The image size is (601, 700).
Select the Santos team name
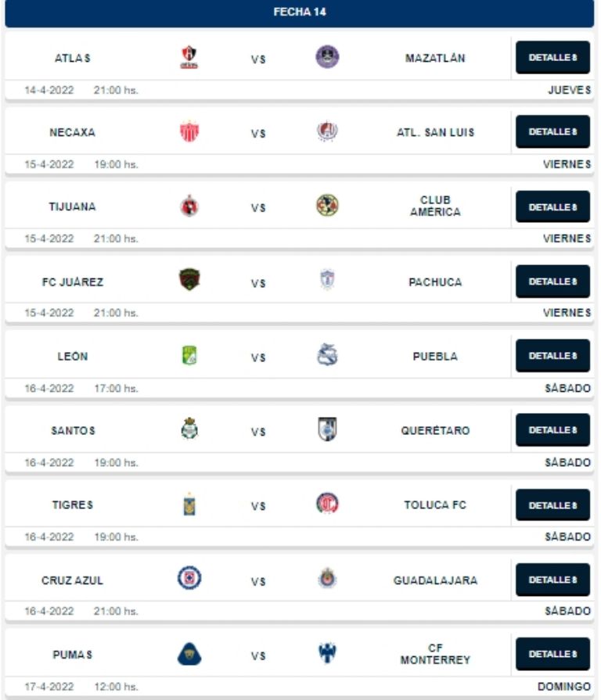tap(73, 431)
